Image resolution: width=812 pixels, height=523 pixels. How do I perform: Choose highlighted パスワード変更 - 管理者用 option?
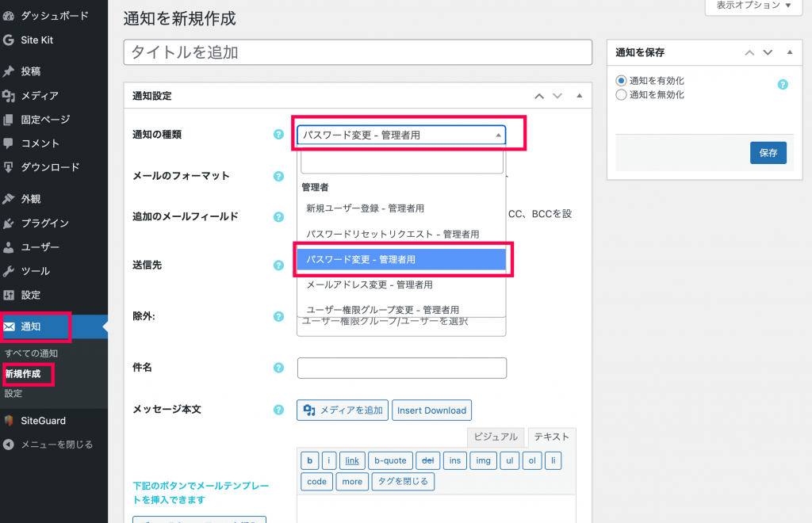click(401, 259)
